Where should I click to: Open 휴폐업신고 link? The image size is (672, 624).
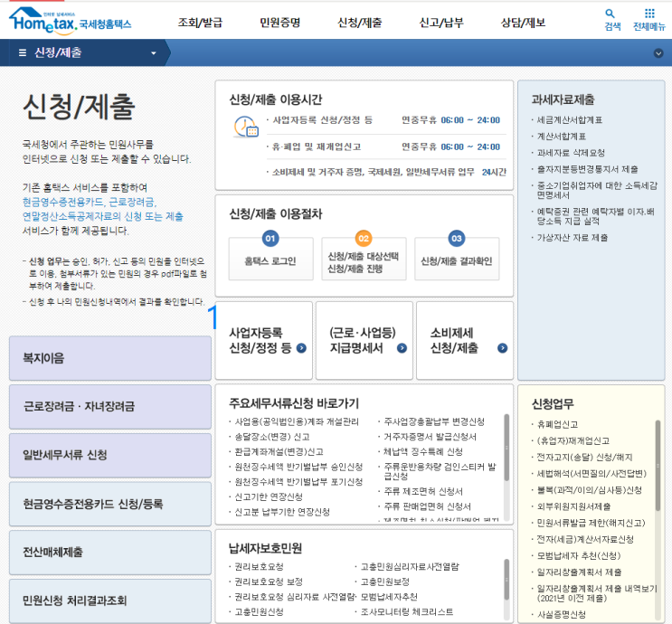[557, 424]
